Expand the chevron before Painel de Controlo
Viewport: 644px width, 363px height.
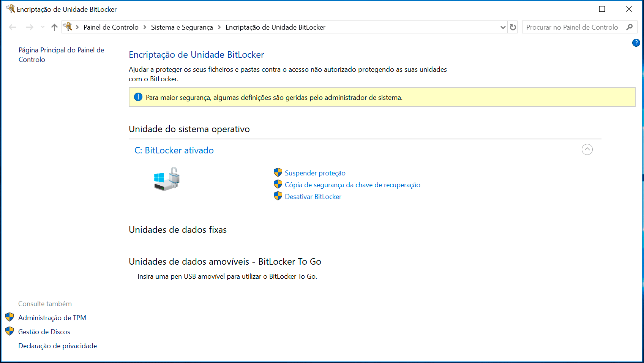77,27
